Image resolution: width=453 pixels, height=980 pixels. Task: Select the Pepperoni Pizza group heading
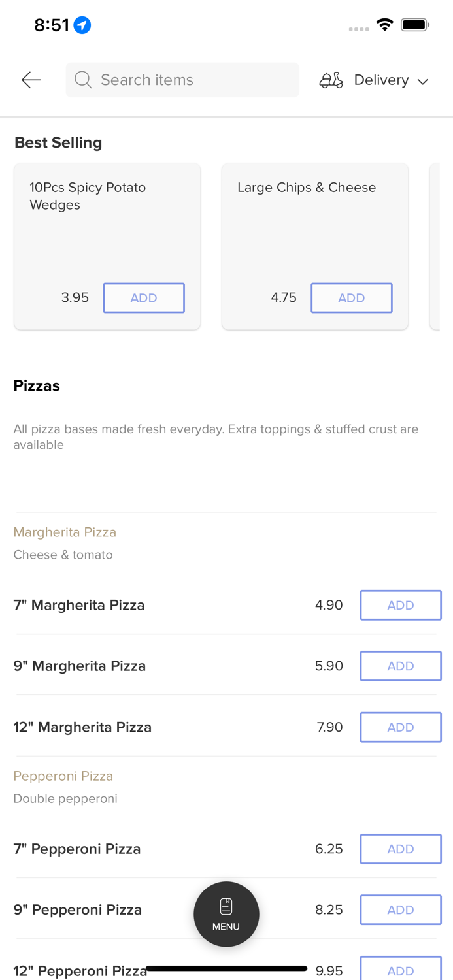click(x=63, y=776)
